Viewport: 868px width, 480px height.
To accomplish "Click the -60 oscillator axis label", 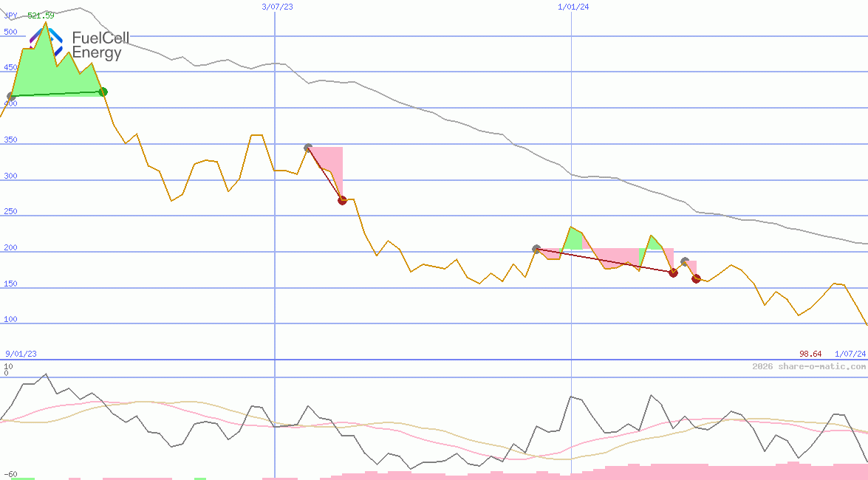I will pos(10,474).
